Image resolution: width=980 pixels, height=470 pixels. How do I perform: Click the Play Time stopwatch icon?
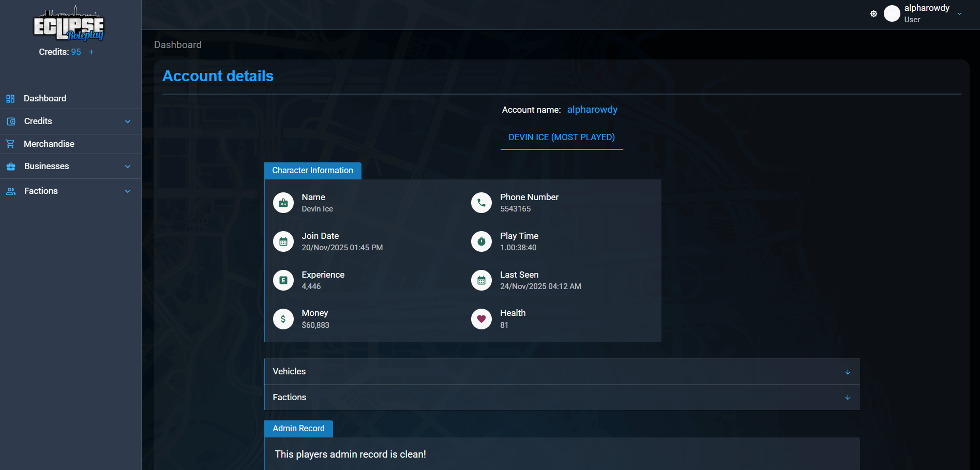pos(481,241)
